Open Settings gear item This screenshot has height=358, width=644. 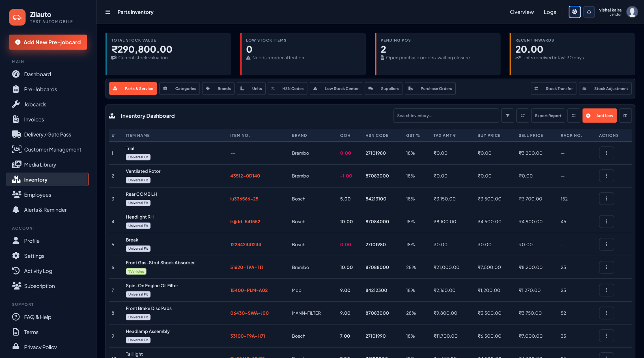pos(47,256)
